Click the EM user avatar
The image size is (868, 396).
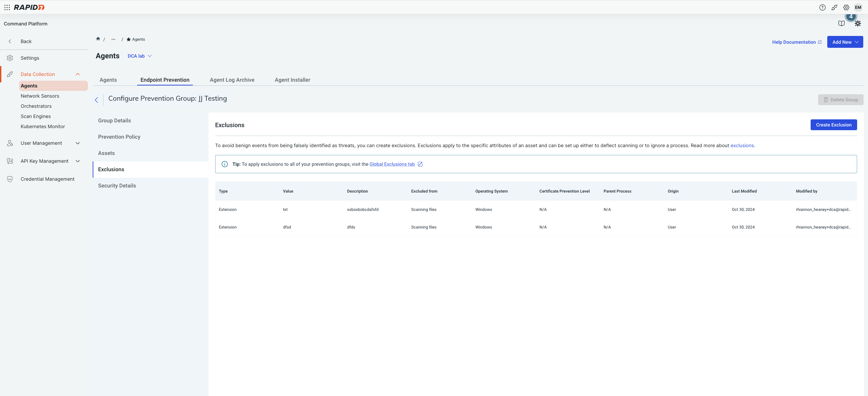[858, 7]
